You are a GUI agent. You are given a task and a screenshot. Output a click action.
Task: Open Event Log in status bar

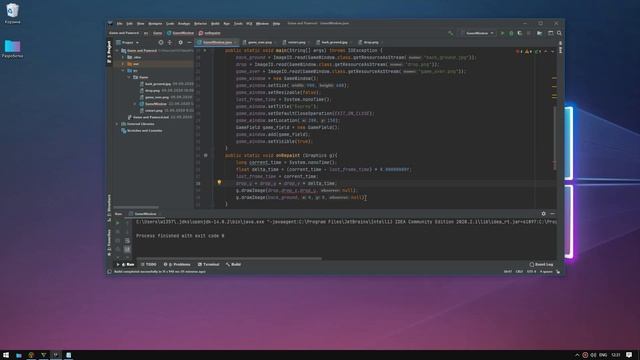[x=541, y=264]
